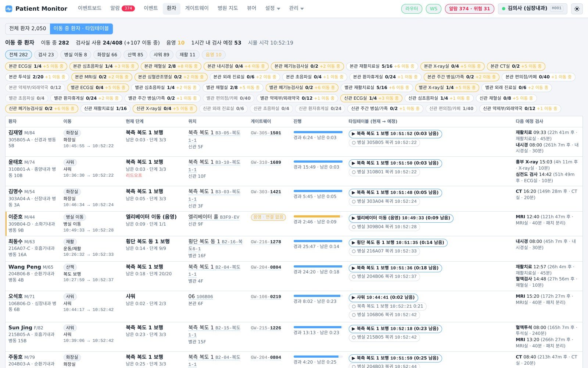
Task: Select the 화장실 66 filter chip
Action: (x=107, y=54)
